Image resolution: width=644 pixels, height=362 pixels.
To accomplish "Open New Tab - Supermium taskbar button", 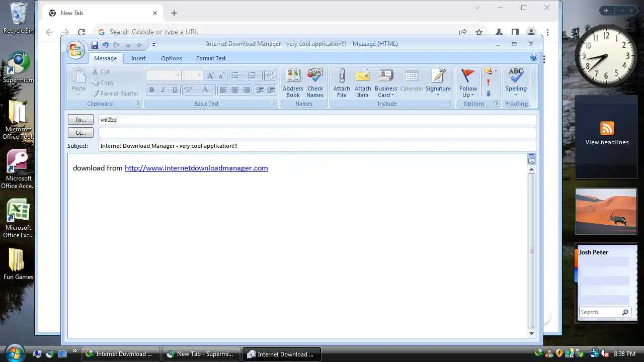I will click(200, 354).
